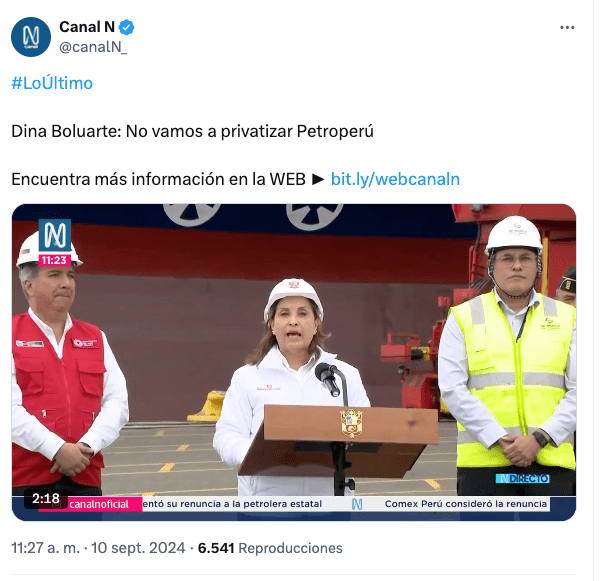Open the 11:27 a. m. timestamp
The width and height of the screenshot is (599, 581).
(x=45, y=548)
